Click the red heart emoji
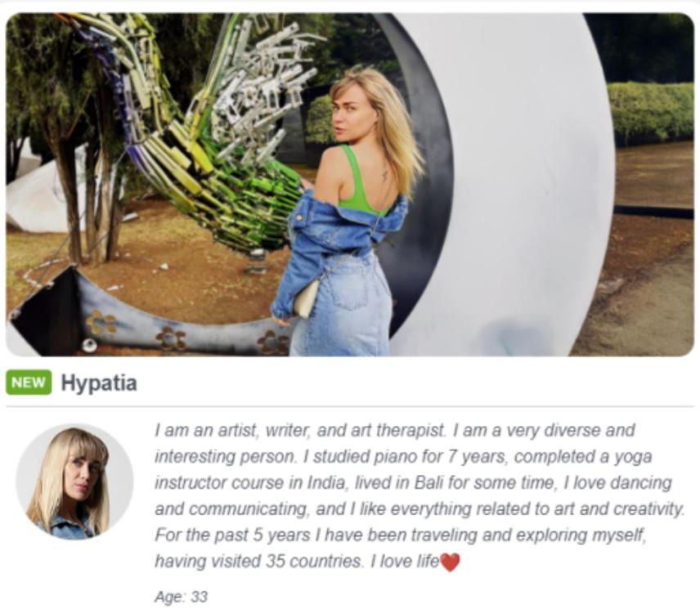The image size is (700, 613). pos(450,562)
